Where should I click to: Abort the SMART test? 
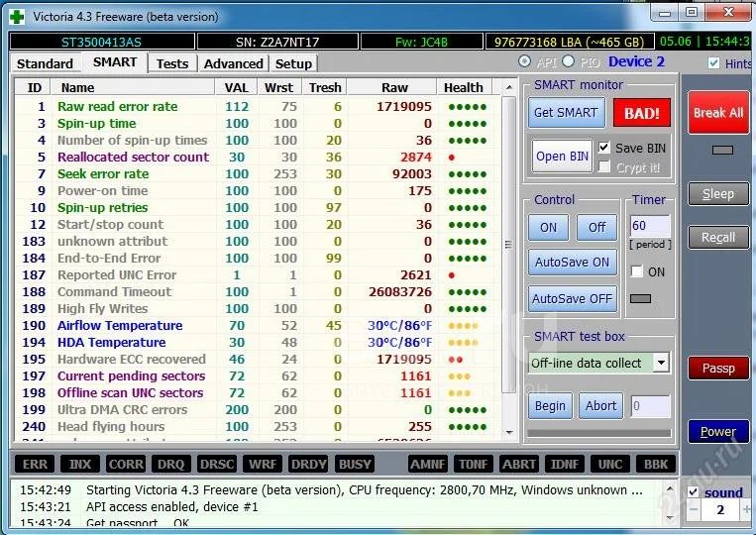(x=600, y=406)
